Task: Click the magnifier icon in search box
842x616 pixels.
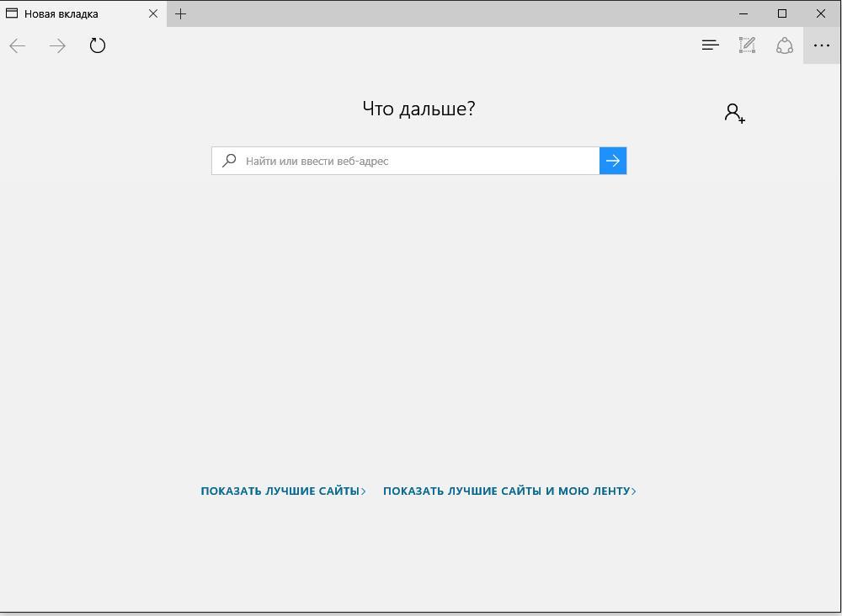Action: 229,161
